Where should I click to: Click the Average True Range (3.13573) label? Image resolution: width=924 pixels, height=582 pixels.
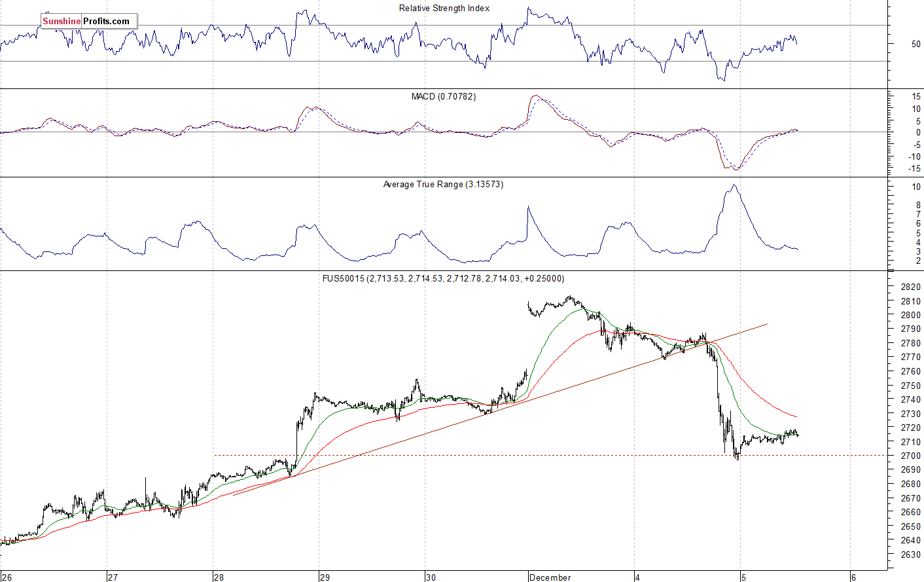443,184
